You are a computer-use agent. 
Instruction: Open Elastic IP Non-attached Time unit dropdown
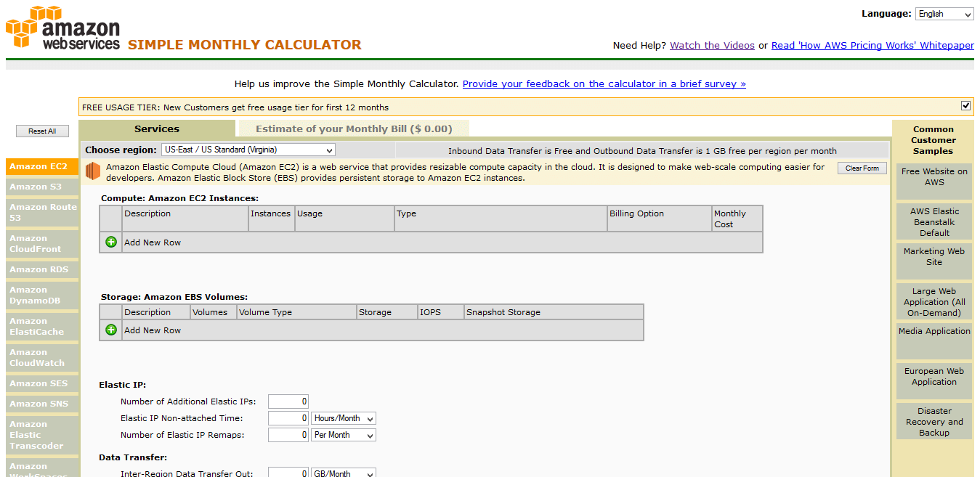pos(344,418)
